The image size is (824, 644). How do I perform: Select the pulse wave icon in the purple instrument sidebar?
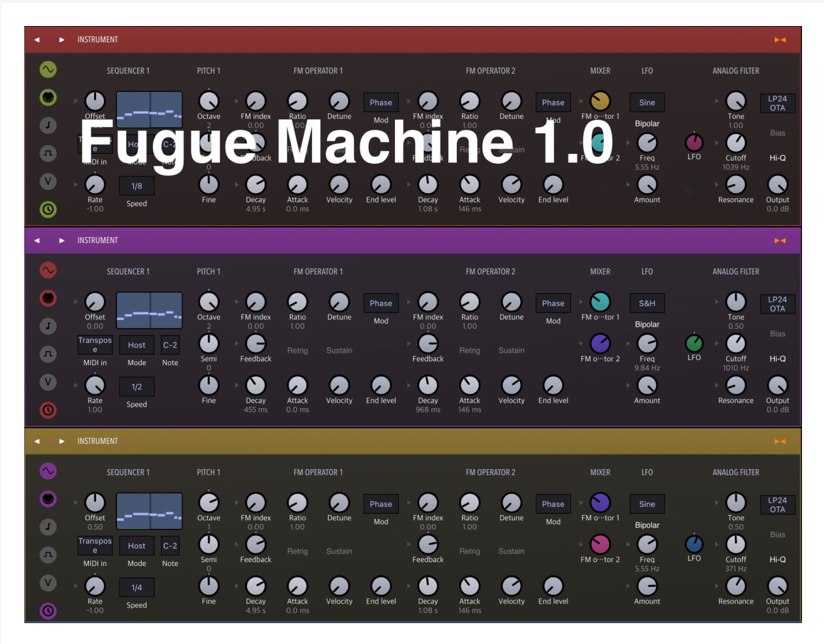point(48,354)
